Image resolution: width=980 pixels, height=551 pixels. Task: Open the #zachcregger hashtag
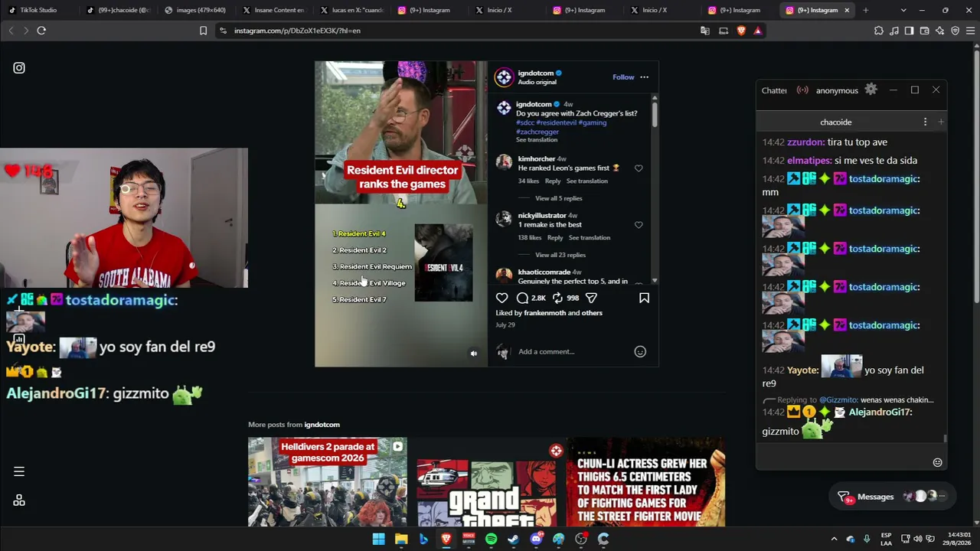pyautogui.click(x=537, y=132)
